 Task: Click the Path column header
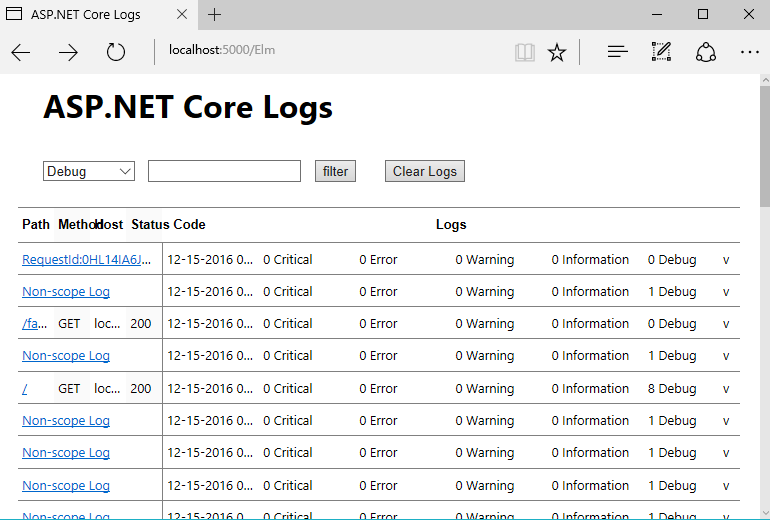tap(36, 224)
